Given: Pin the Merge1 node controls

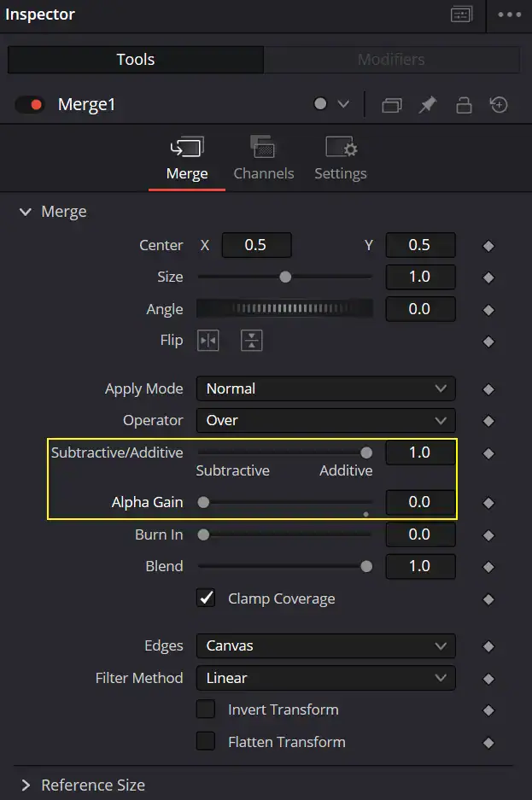Looking at the screenshot, I should [428, 105].
